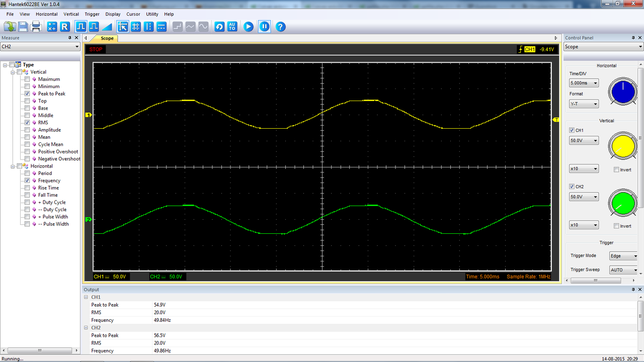644x362 pixels.
Task: Open the CH2 50.0V volts dropdown
Action: (584, 197)
